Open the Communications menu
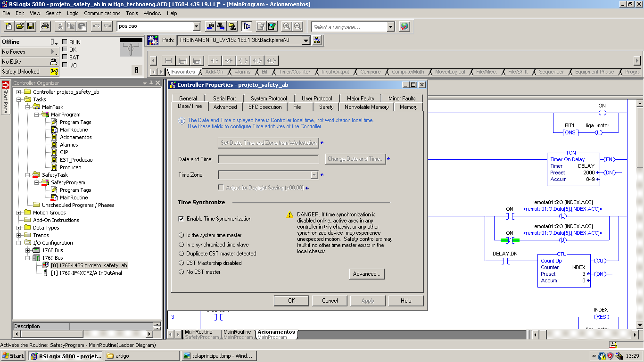 coord(102,13)
